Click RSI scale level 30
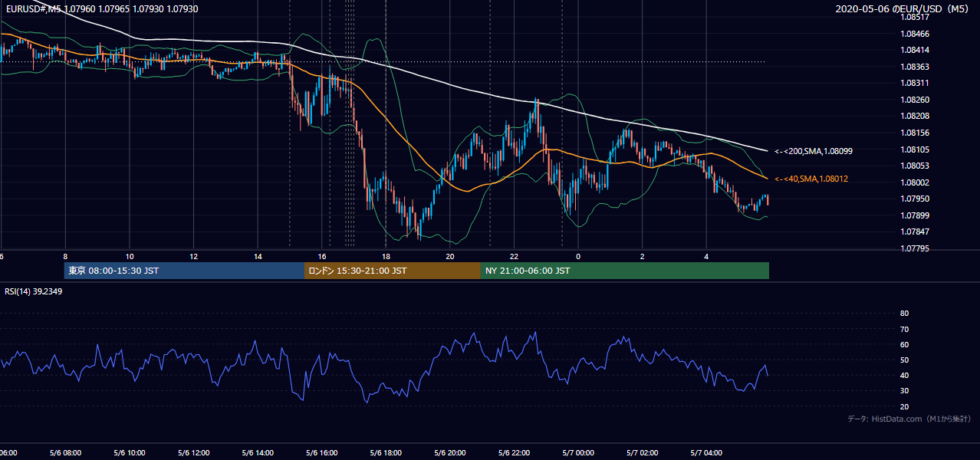The width and height of the screenshot is (980, 460). point(904,391)
